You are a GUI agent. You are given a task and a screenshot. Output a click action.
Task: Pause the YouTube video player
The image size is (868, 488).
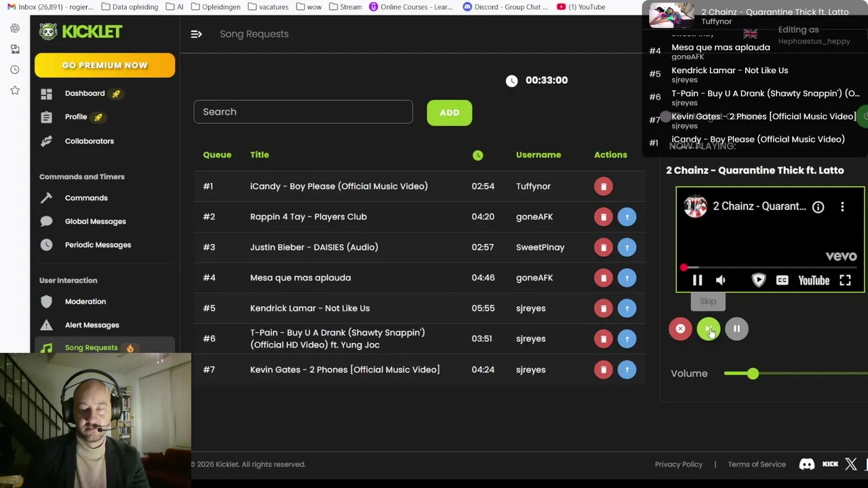[x=697, y=280]
